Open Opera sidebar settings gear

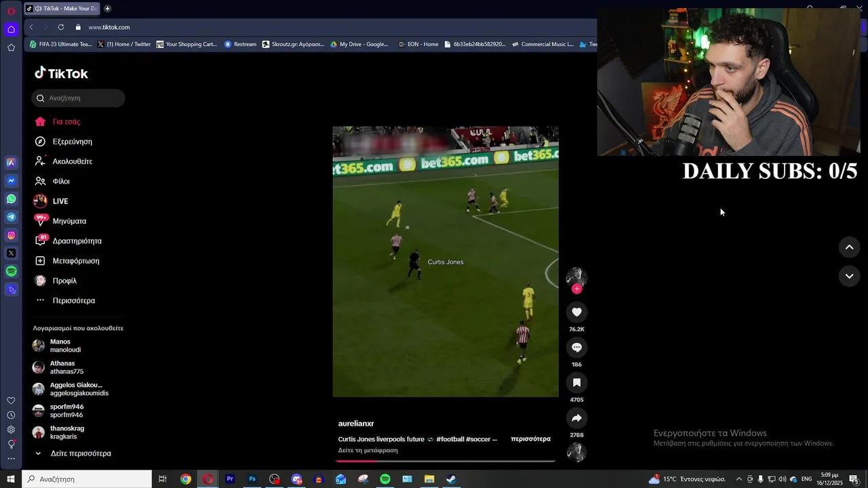(11, 430)
